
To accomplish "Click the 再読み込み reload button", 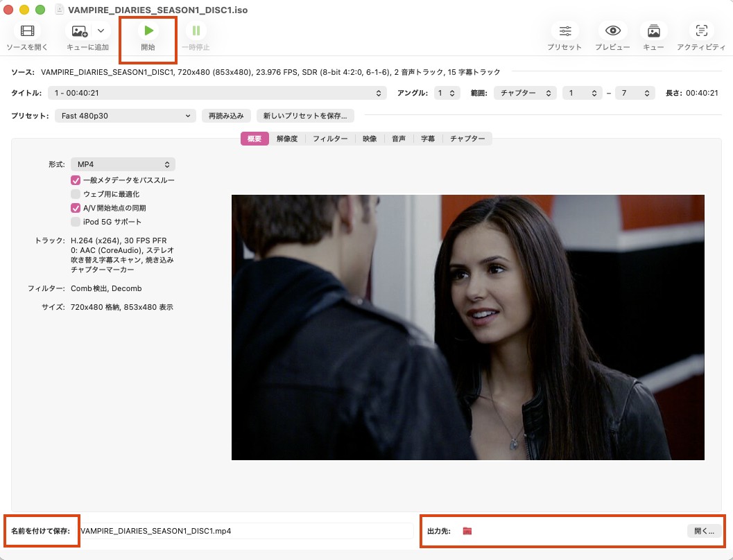I will point(226,116).
